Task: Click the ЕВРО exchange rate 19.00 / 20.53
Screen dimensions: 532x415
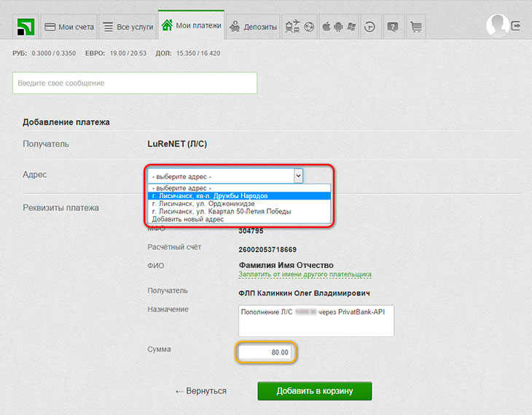Action: (128, 53)
